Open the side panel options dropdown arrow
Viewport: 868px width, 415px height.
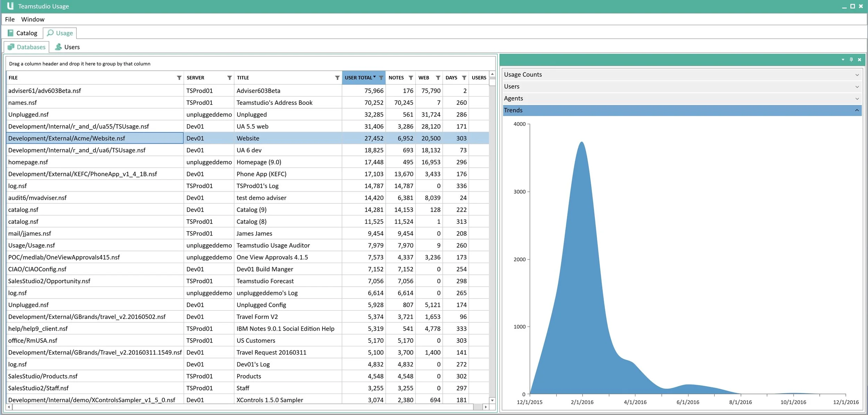tap(843, 60)
